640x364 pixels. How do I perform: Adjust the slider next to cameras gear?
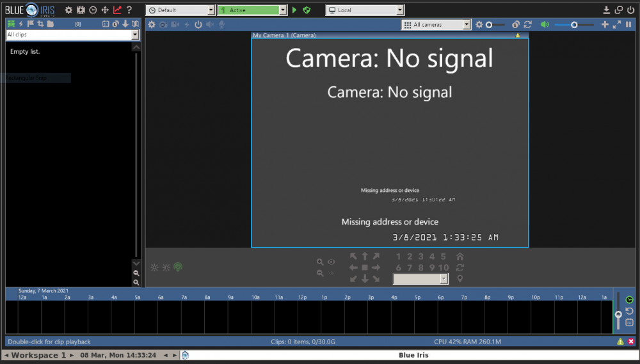click(x=495, y=25)
